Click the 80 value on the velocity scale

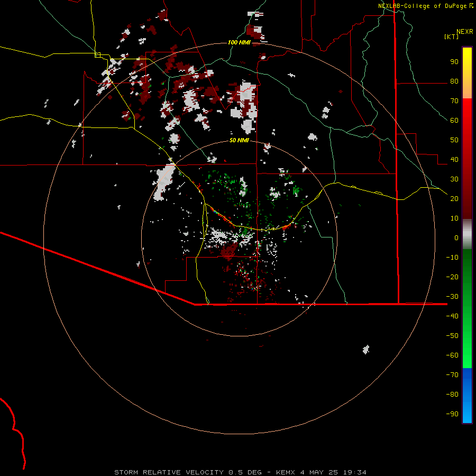(x=454, y=81)
